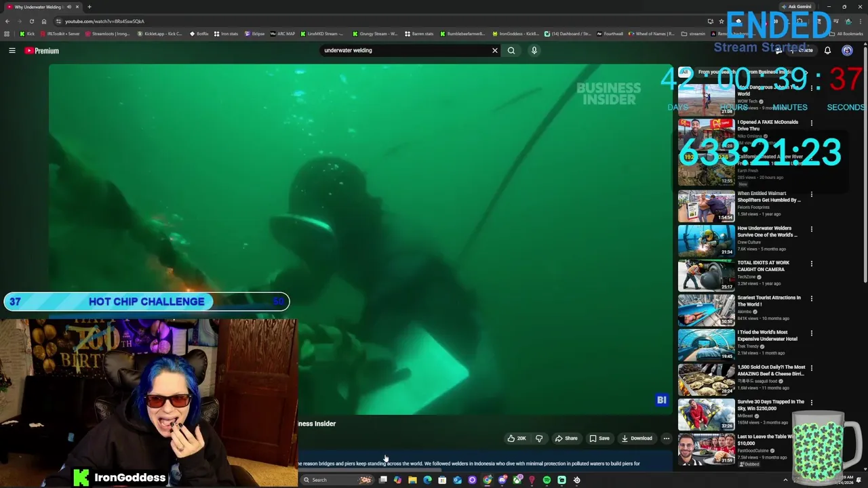The image size is (868, 488).
Task: Open the TOTAL IDIOTS AT WORK thumbnail
Action: tap(706, 275)
